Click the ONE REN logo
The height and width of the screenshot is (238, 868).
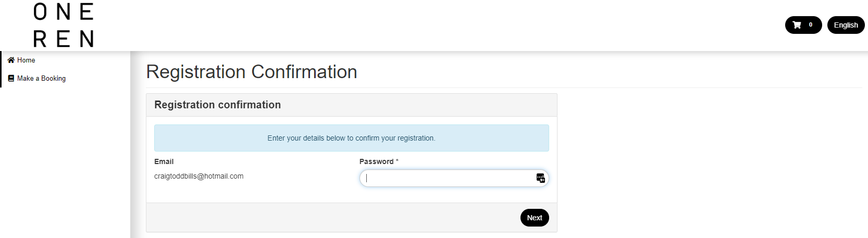[64, 25]
